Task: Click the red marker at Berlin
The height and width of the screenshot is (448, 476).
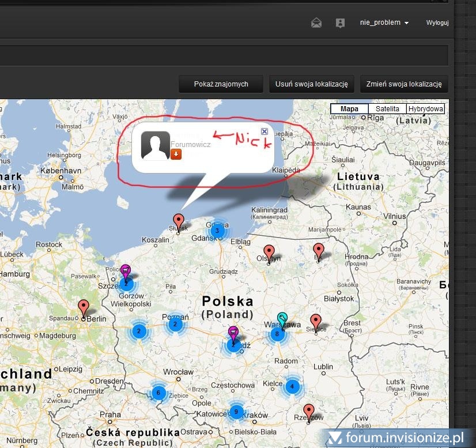Action: click(84, 308)
